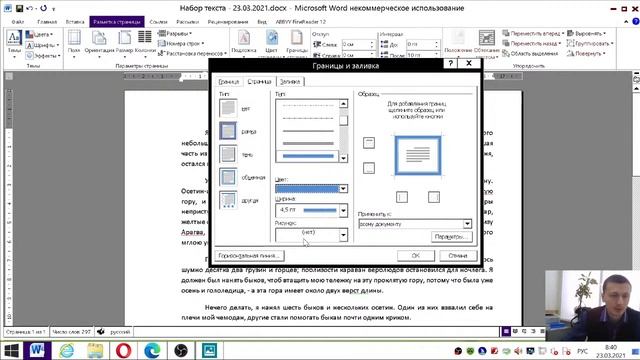Click the line style list scrollbar thumb
This screenshot has width=640, height=360.
343,120
